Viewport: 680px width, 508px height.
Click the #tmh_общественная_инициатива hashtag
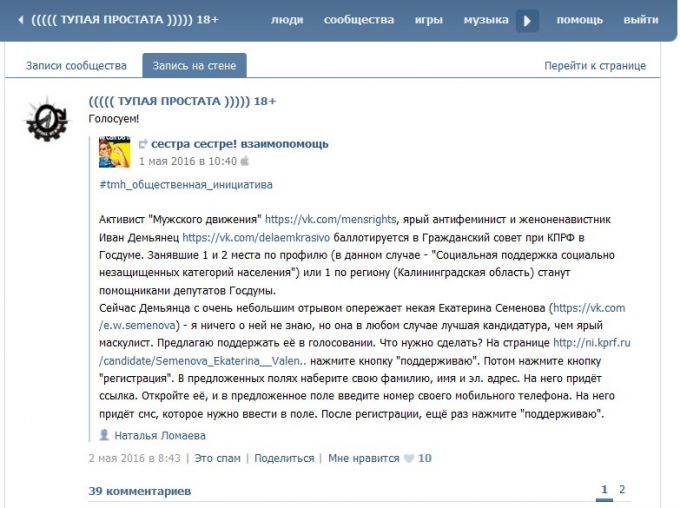186,185
